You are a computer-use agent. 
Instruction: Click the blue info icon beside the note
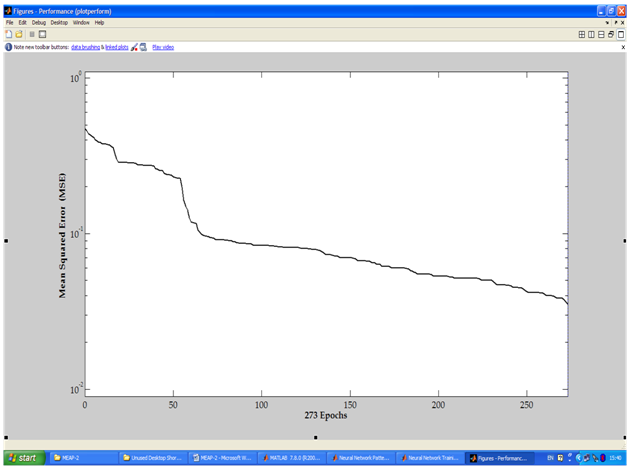pyautogui.click(x=8, y=47)
